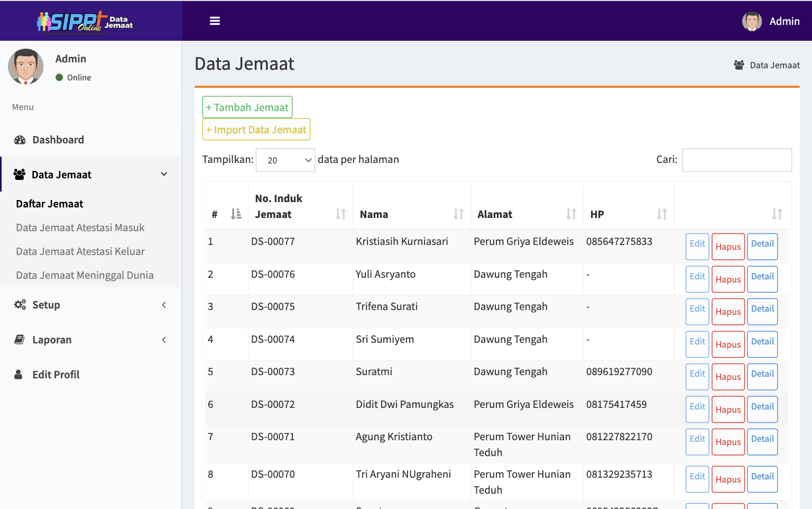812x509 pixels.
Task: Click Hapus for Kristiasih Kurniasari
Action: [x=728, y=247]
